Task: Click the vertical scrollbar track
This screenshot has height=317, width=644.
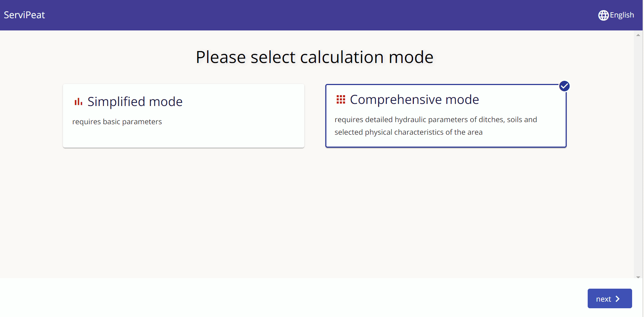Action: pyautogui.click(x=638, y=156)
